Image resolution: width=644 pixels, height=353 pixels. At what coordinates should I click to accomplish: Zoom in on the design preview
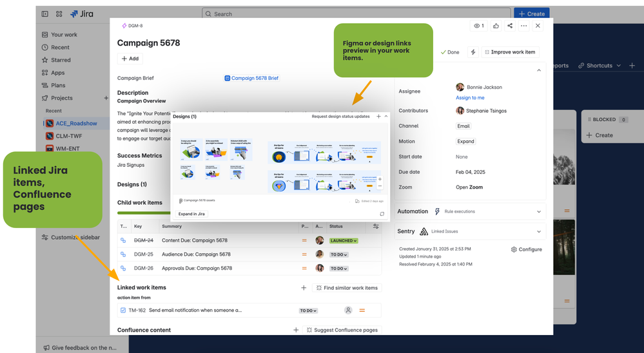click(380, 179)
